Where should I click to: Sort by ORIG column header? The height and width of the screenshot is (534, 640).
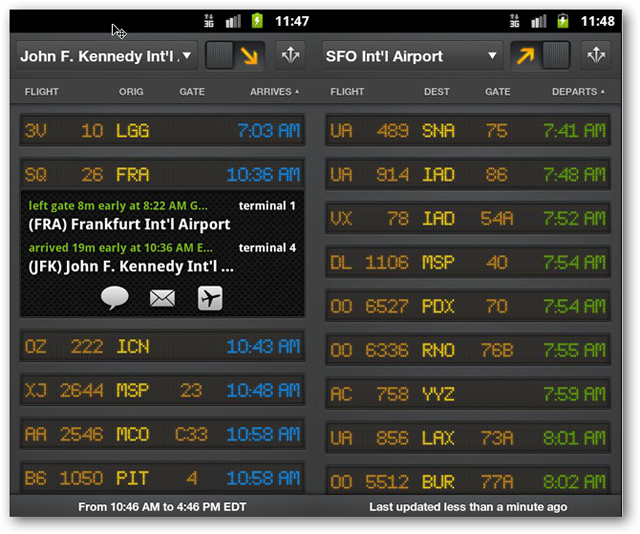click(131, 91)
